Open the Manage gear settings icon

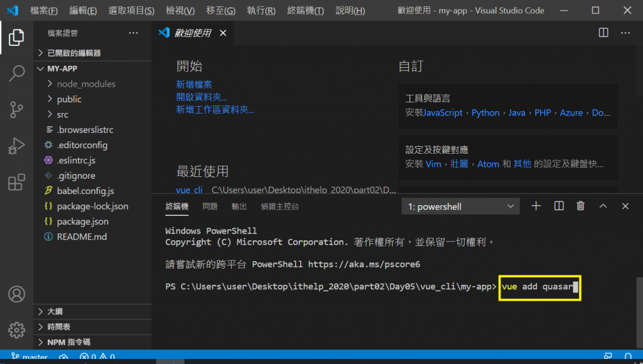point(16,330)
